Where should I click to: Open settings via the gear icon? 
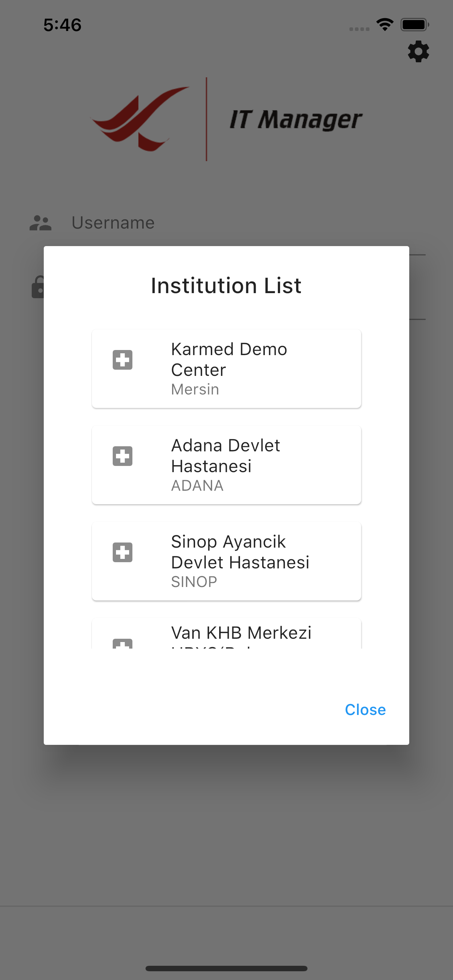tap(418, 51)
